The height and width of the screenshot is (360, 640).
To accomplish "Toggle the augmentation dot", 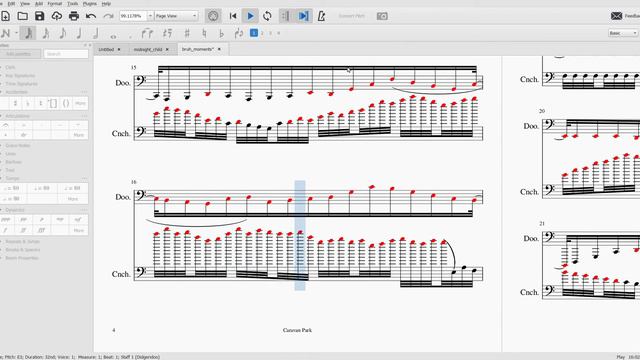I will [x=130, y=36].
